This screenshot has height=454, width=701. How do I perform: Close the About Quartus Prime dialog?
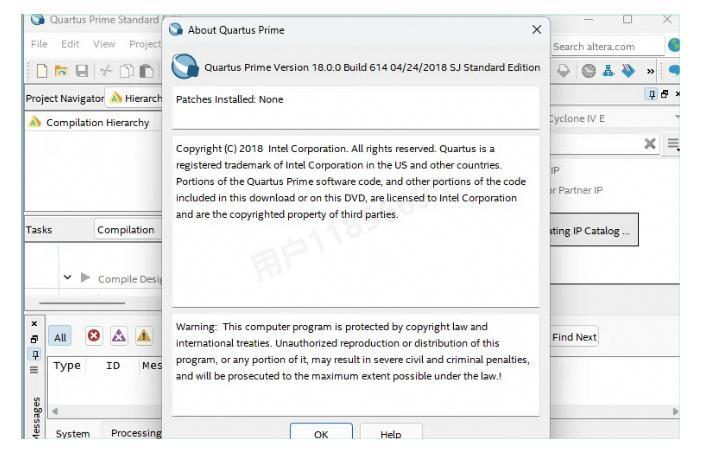click(536, 29)
